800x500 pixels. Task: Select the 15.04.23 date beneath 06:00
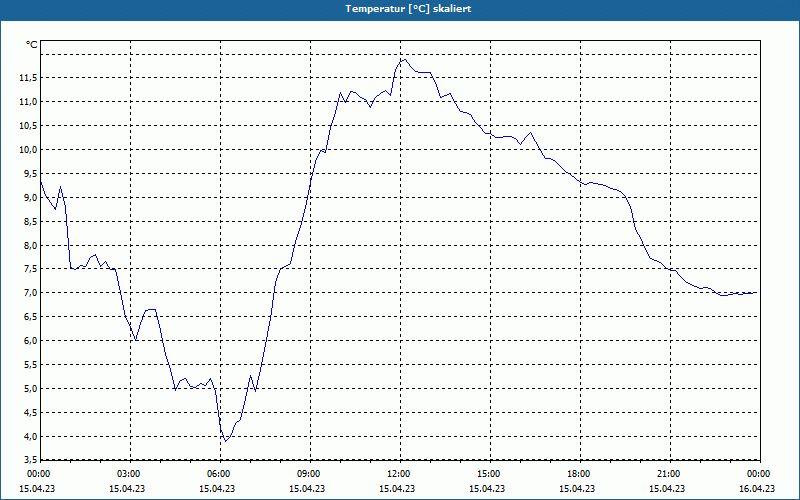click(x=217, y=488)
